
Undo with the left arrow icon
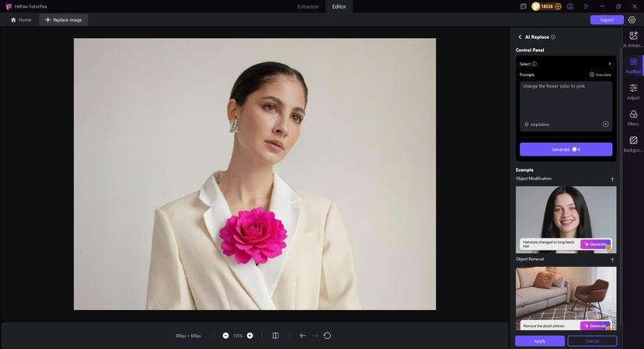[302, 336]
